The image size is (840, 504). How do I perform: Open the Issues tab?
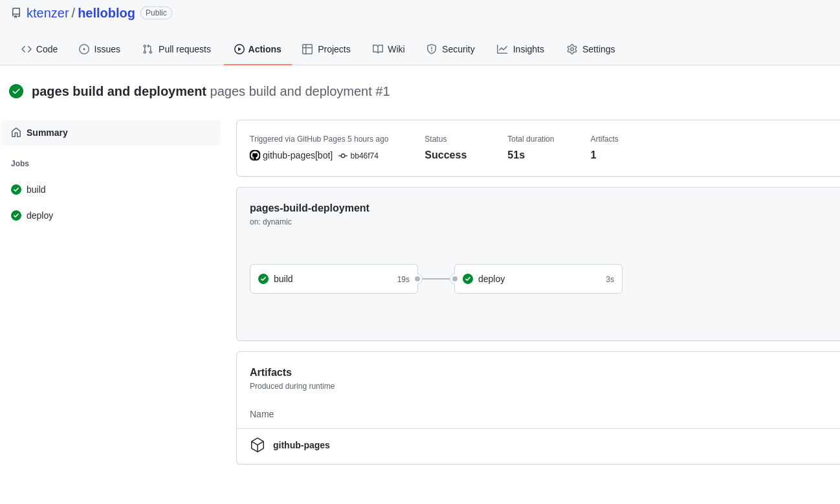pyautogui.click(x=100, y=49)
